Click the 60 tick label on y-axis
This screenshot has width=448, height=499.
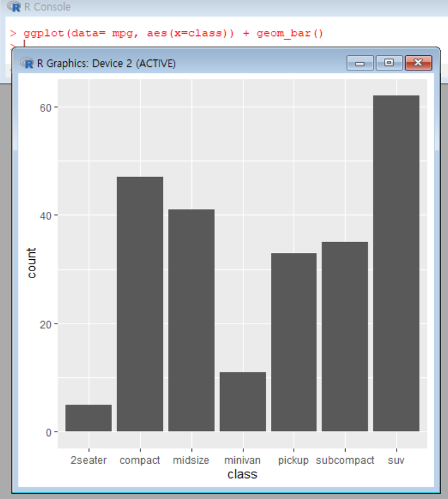tap(45, 108)
